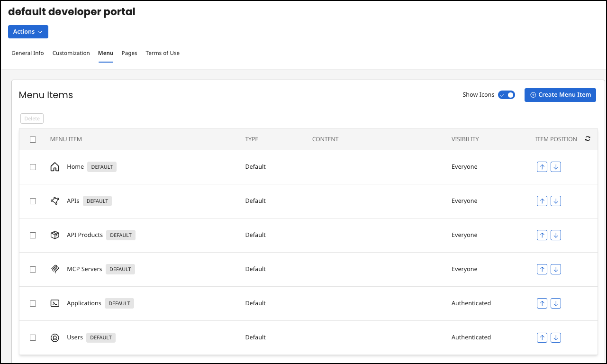Check the API Products row checkbox
The width and height of the screenshot is (607, 364).
click(33, 235)
